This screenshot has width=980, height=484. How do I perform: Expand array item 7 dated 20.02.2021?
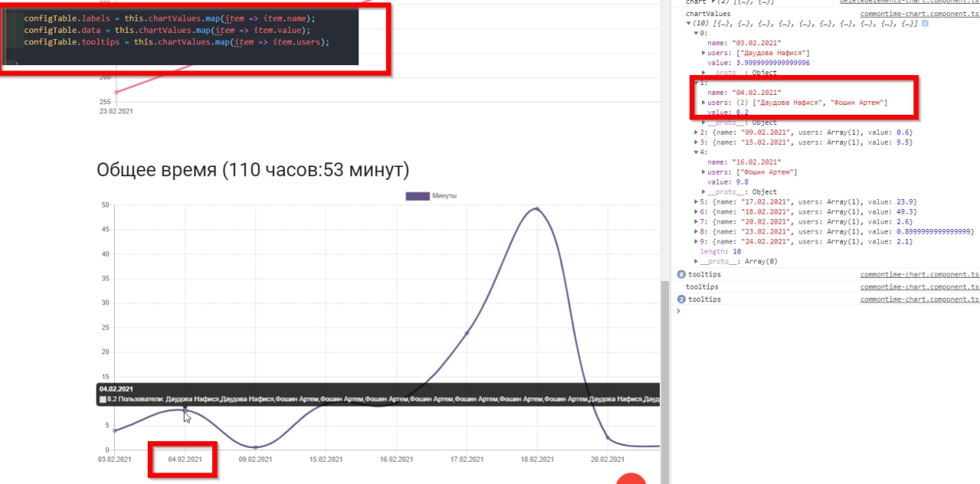[x=696, y=222]
